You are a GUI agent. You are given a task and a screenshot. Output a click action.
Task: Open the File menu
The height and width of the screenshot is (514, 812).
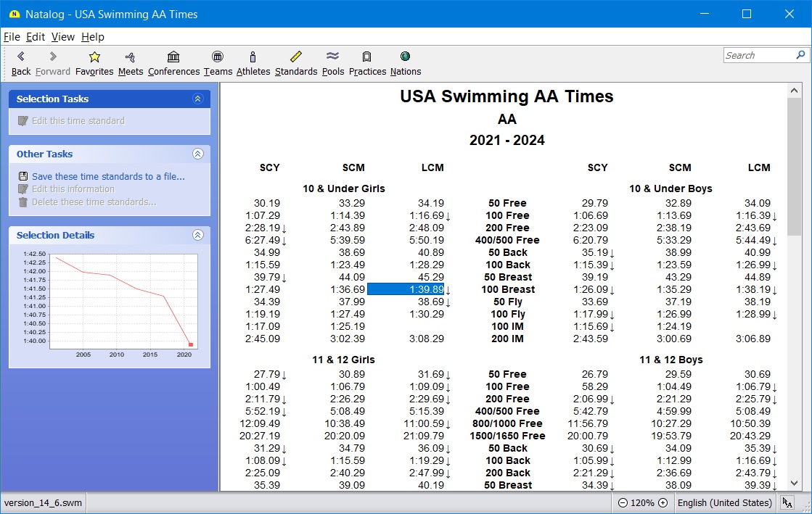[12, 37]
